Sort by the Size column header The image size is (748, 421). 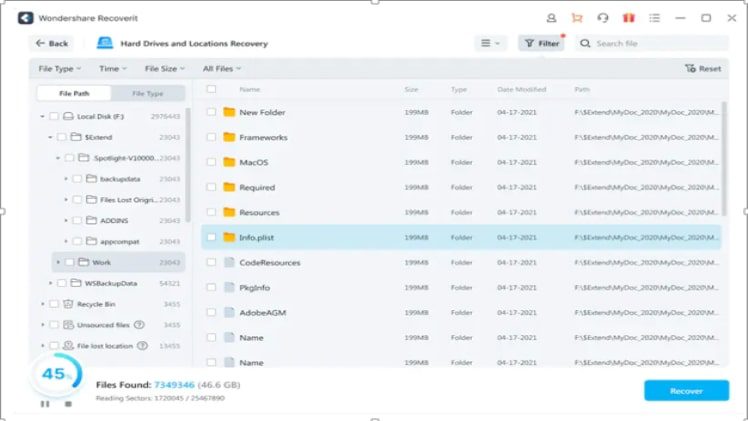411,89
